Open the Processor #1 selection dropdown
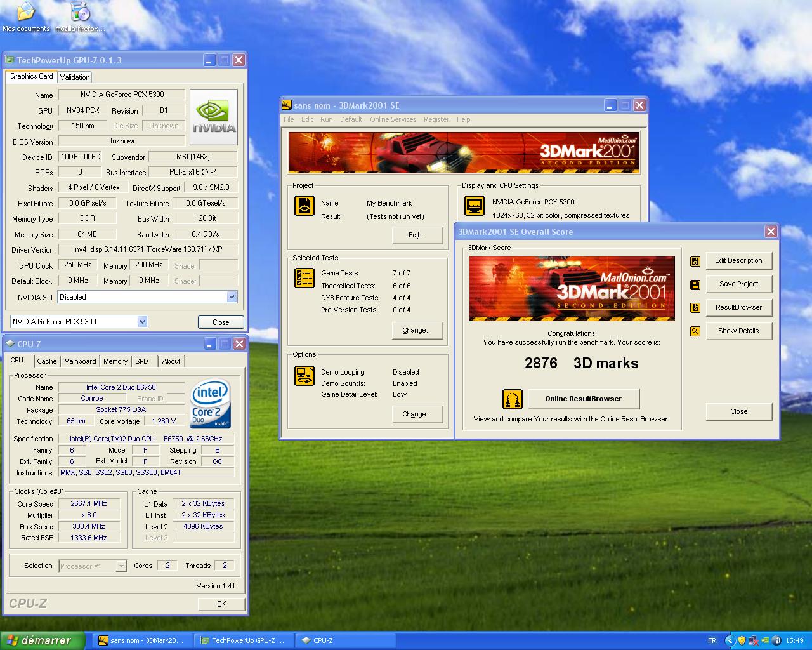Screen dimensions: 812x650 pyautogui.click(x=121, y=566)
